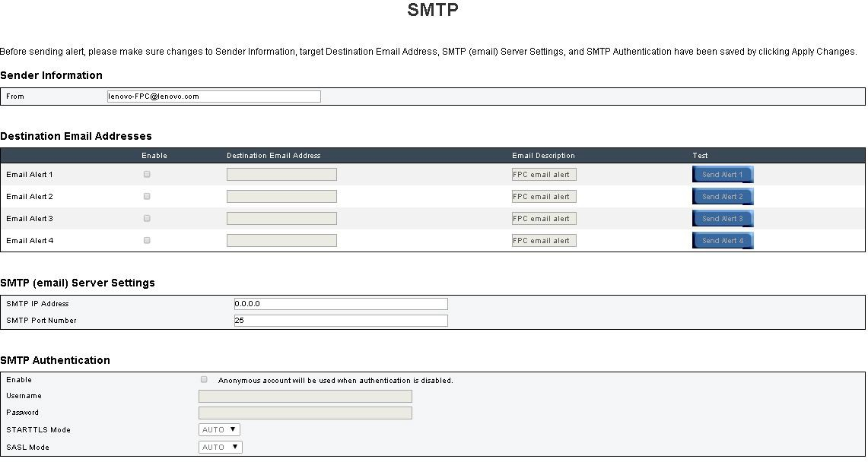Enable SMTP Authentication checkbox
Viewport: 868px width, 462px height.
tap(204, 379)
